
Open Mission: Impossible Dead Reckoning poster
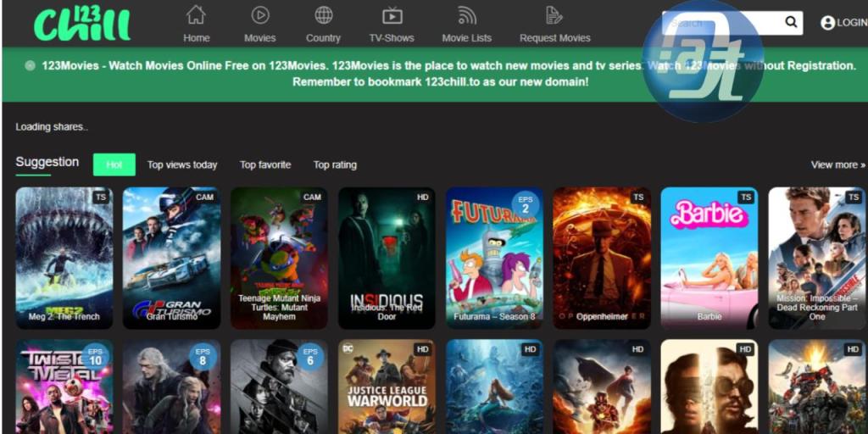tap(817, 258)
